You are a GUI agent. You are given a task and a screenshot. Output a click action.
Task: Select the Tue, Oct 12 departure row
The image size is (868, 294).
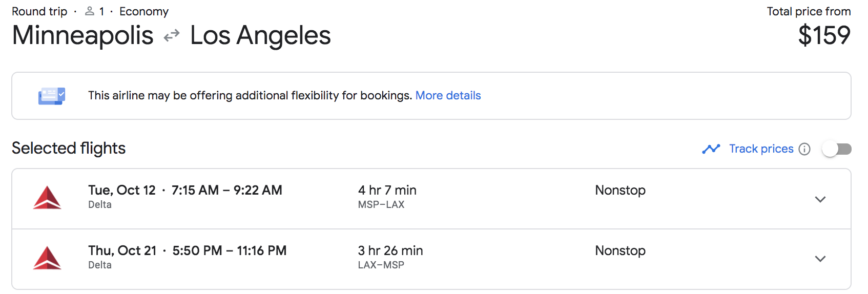pyautogui.click(x=431, y=199)
